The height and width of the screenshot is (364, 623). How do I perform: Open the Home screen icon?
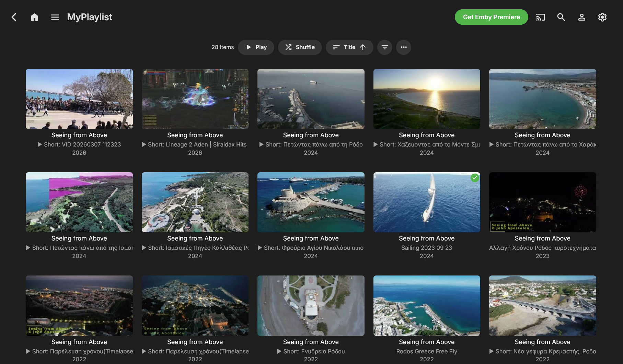pos(34,17)
